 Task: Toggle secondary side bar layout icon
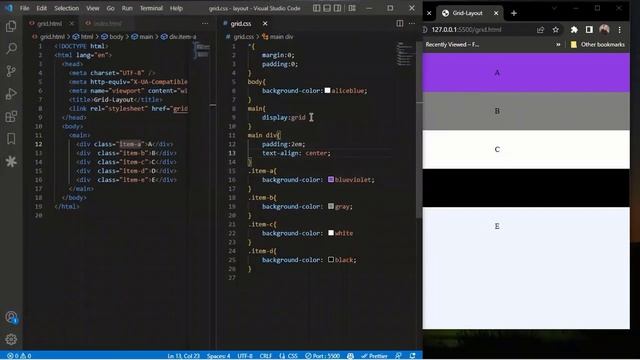[338, 8]
